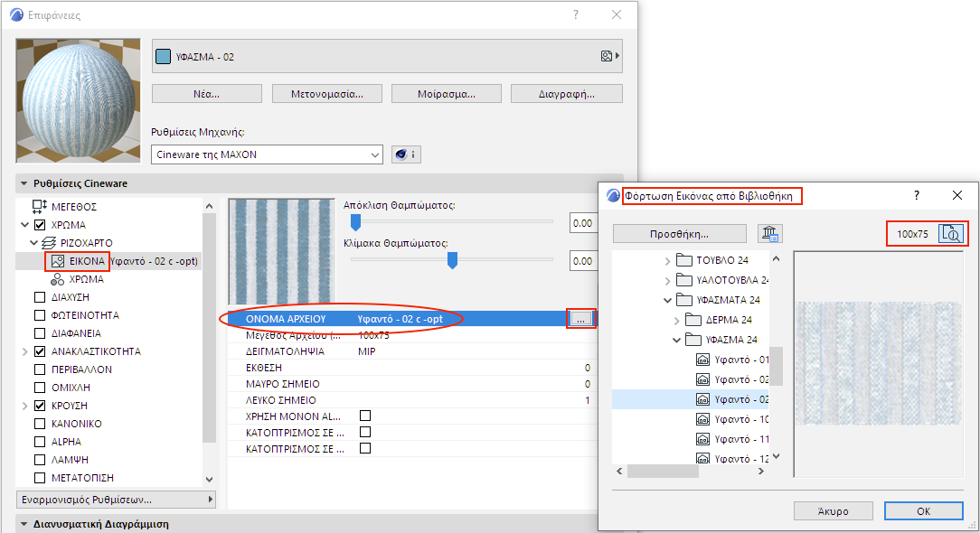Expand the ΚΡΟΥΣΗ tree node
The width and height of the screenshot is (980, 533).
[25, 407]
